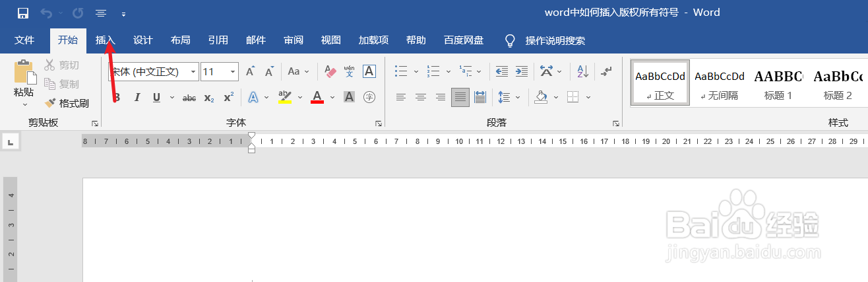Align text to the left
This screenshot has width=868, height=282.
pyautogui.click(x=400, y=98)
